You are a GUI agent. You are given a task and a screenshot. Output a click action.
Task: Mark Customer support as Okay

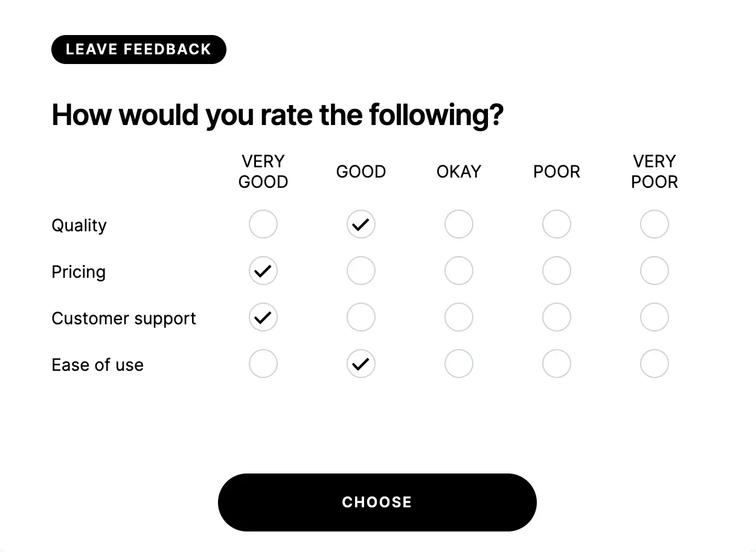point(459,317)
